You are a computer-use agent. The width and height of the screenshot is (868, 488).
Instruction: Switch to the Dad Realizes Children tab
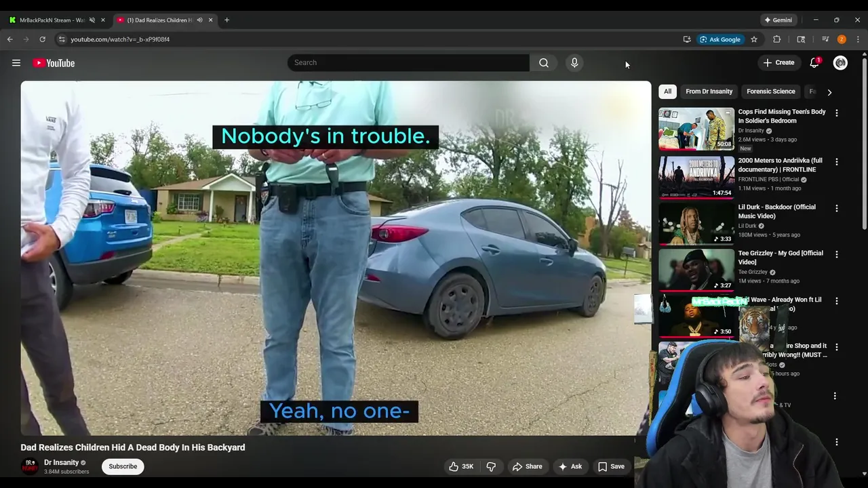coord(160,20)
